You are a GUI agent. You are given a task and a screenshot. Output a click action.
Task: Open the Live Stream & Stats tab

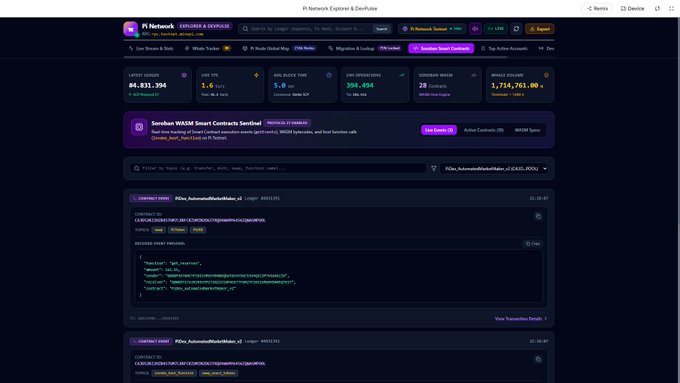click(151, 48)
